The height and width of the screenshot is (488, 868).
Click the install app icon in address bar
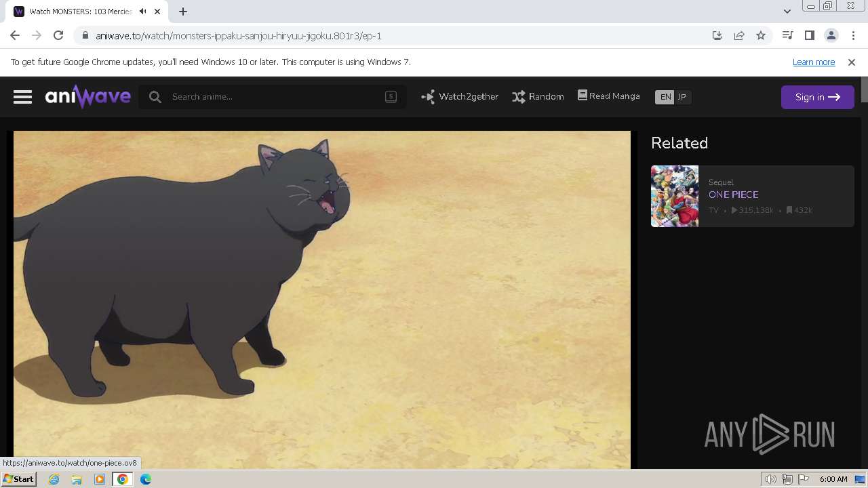coord(717,35)
